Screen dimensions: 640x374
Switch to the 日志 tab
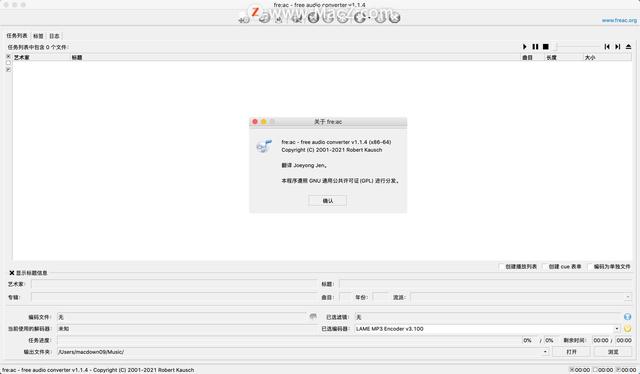[54, 36]
